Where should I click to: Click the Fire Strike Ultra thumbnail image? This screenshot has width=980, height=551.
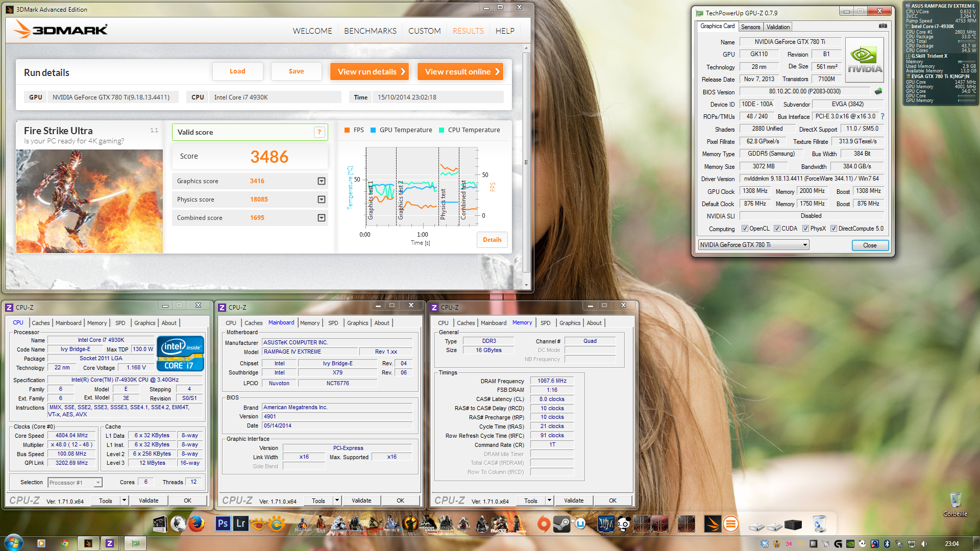tap(89, 201)
